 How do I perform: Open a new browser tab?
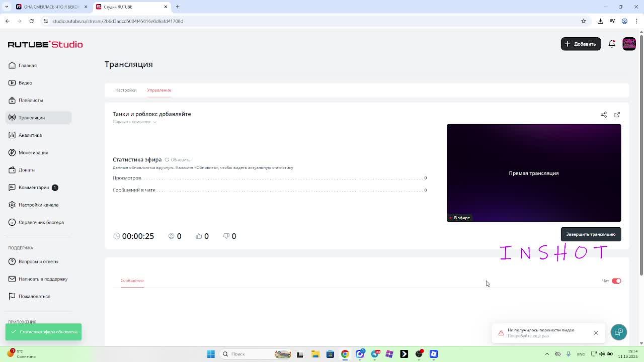(x=178, y=7)
